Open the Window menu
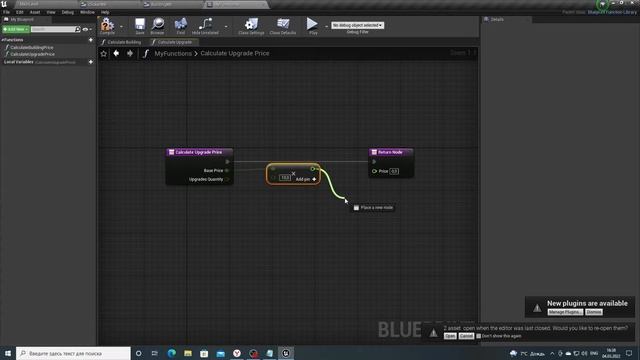Viewport: 640px width, 360px height. (87, 12)
